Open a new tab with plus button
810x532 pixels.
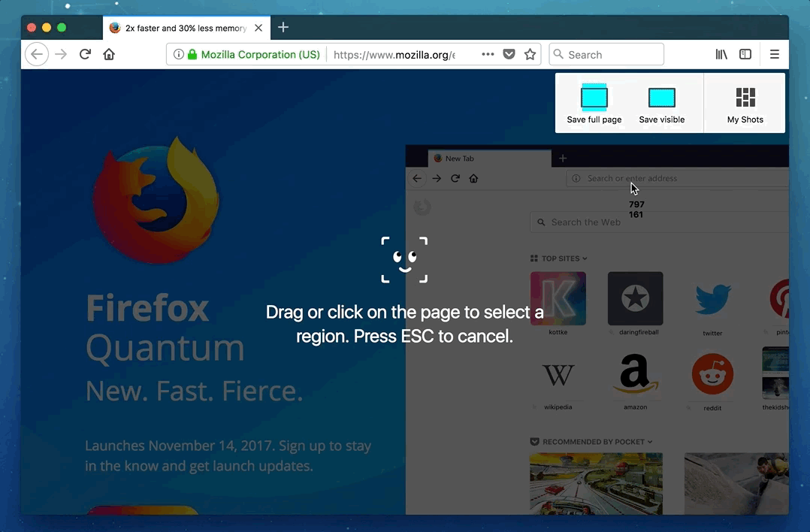tap(283, 27)
